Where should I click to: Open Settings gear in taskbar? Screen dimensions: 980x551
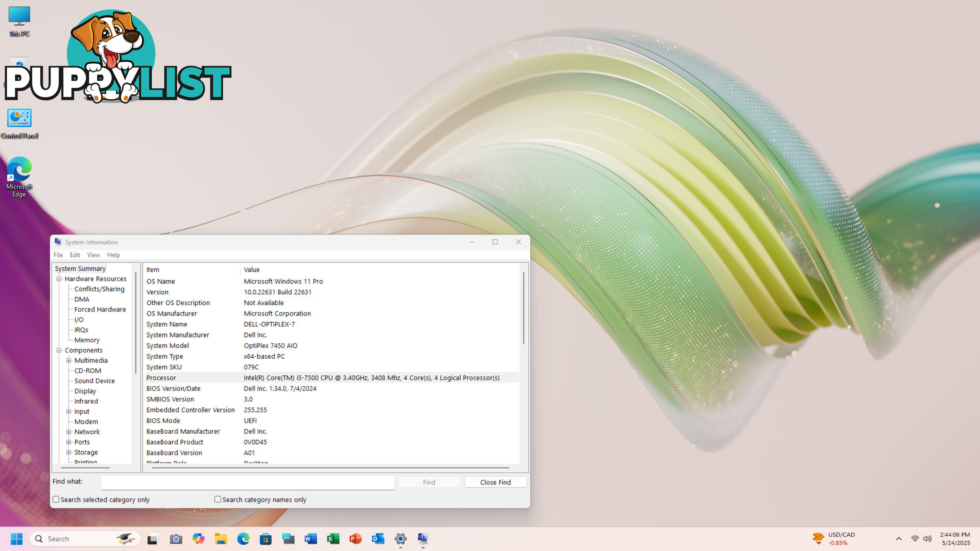point(401,539)
